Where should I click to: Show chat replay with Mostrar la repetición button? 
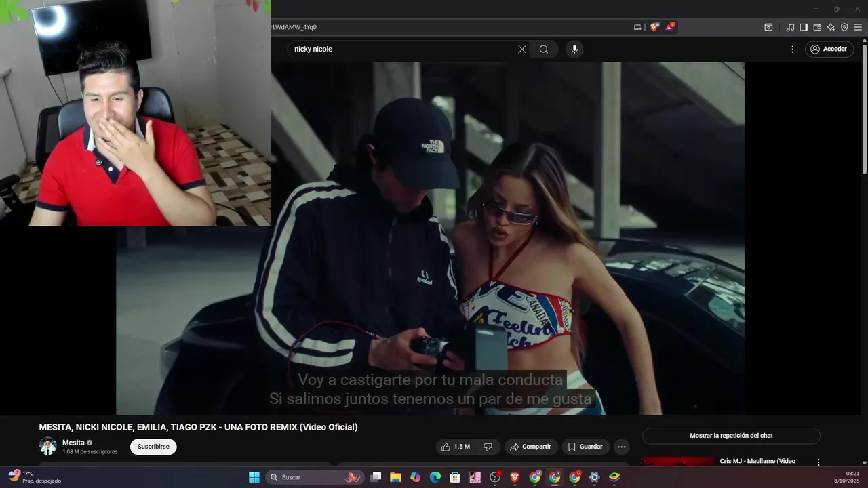pyautogui.click(x=731, y=436)
